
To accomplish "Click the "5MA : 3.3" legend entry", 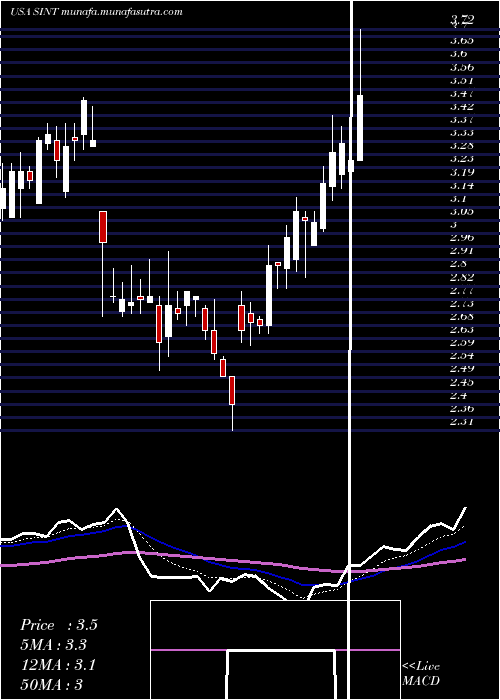I will (53, 645).
